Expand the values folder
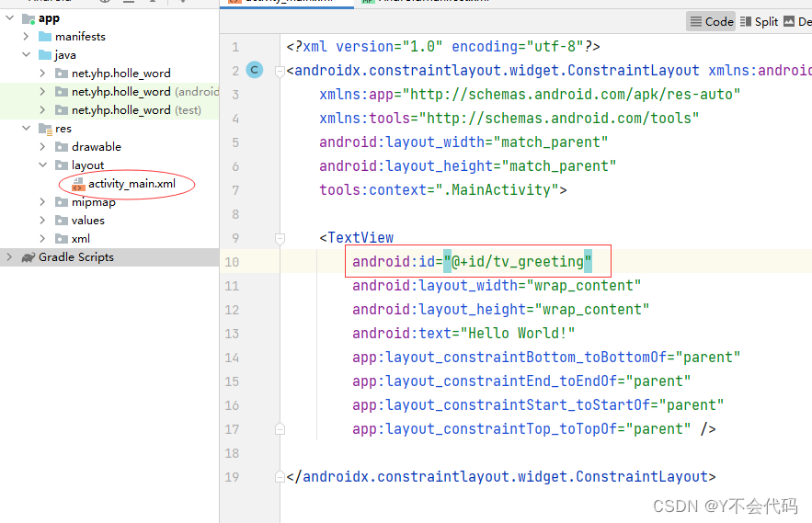 coord(42,220)
